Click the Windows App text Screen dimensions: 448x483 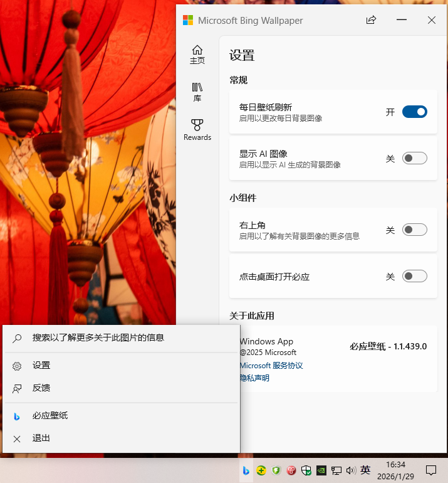click(266, 341)
